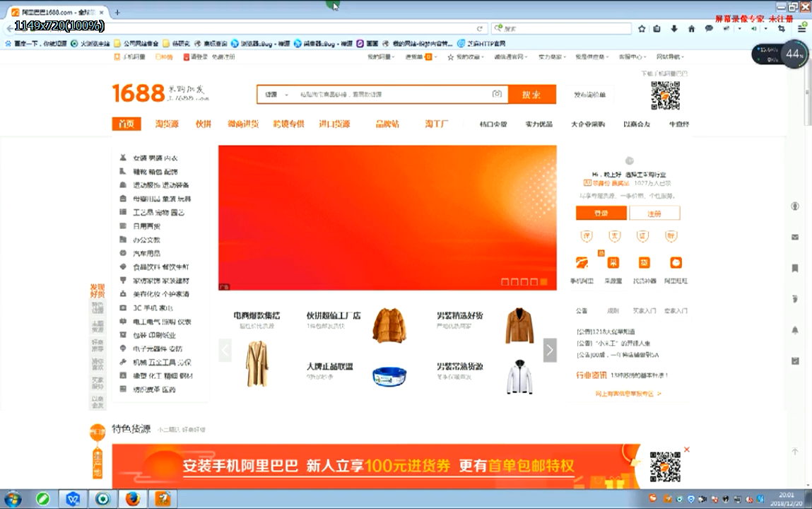This screenshot has height=509, width=812.
Task: Click the camera image-search icon in search bar
Action: 497,94
